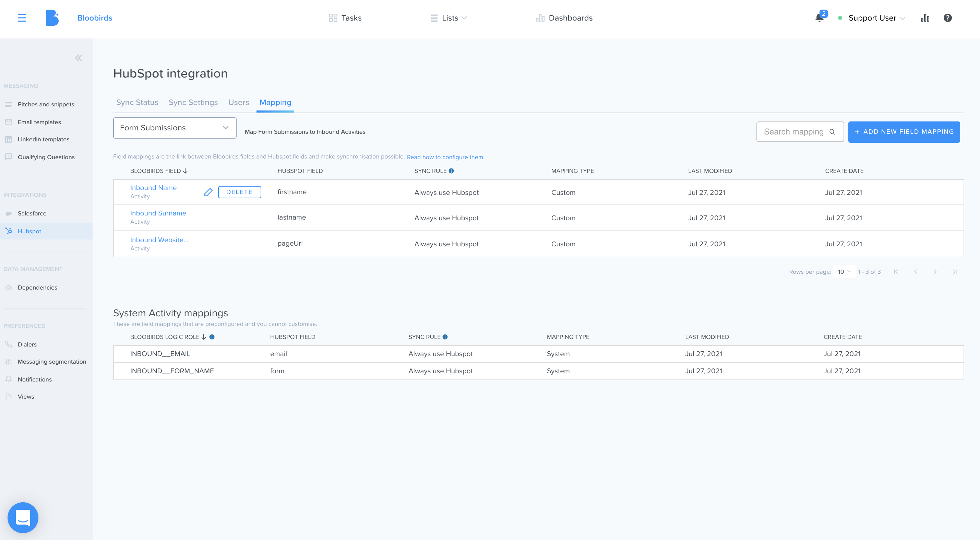Viewport: 980px width, 540px height.
Task: Select the INBOUND__EMAIL row
Action: pos(538,354)
